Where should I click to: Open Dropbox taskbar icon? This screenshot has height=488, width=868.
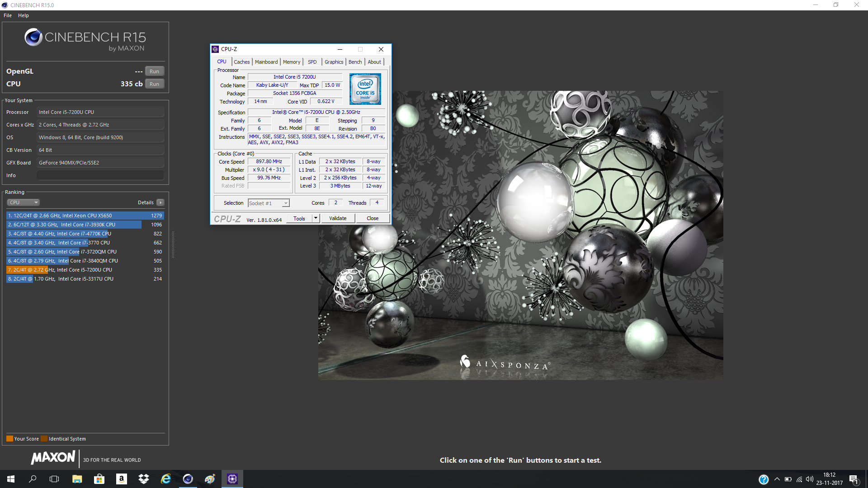[x=143, y=479]
